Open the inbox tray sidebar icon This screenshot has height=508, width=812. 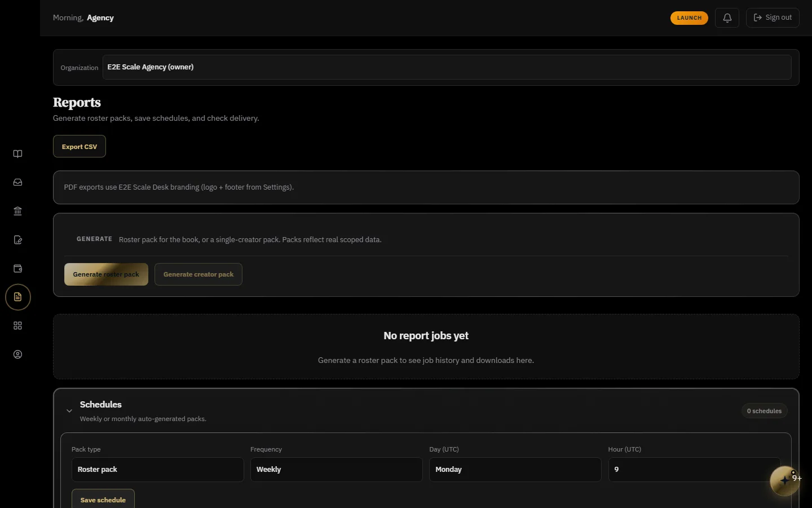point(17,182)
